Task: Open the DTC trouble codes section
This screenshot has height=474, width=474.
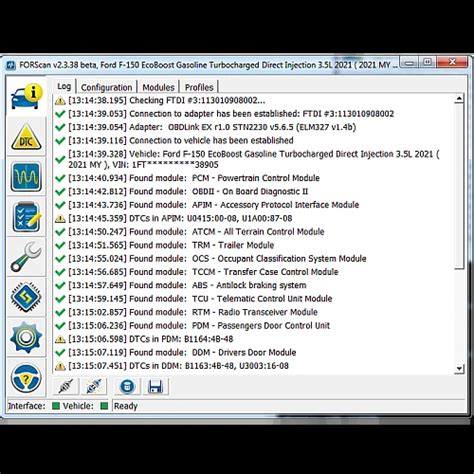Action: pos(26,137)
